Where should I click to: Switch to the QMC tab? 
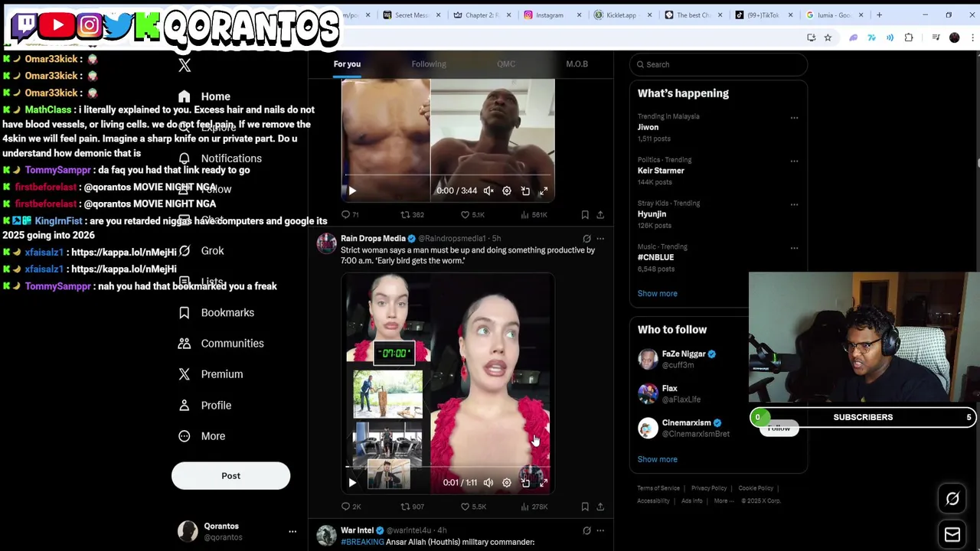tap(506, 64)
